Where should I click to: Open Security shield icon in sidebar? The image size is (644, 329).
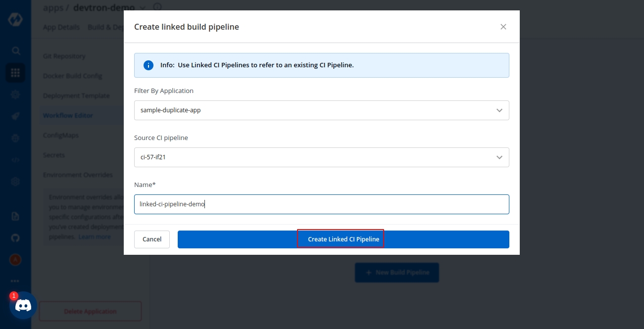point(15,138)
